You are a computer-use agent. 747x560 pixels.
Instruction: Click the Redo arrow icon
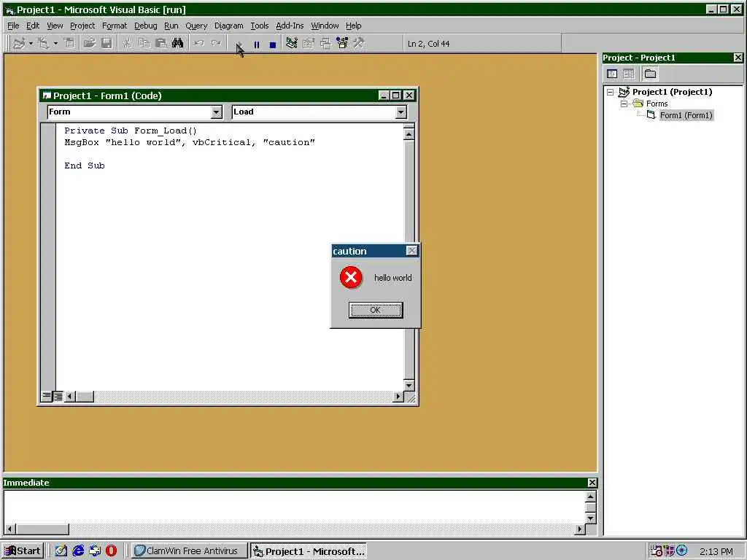[216, 43]
